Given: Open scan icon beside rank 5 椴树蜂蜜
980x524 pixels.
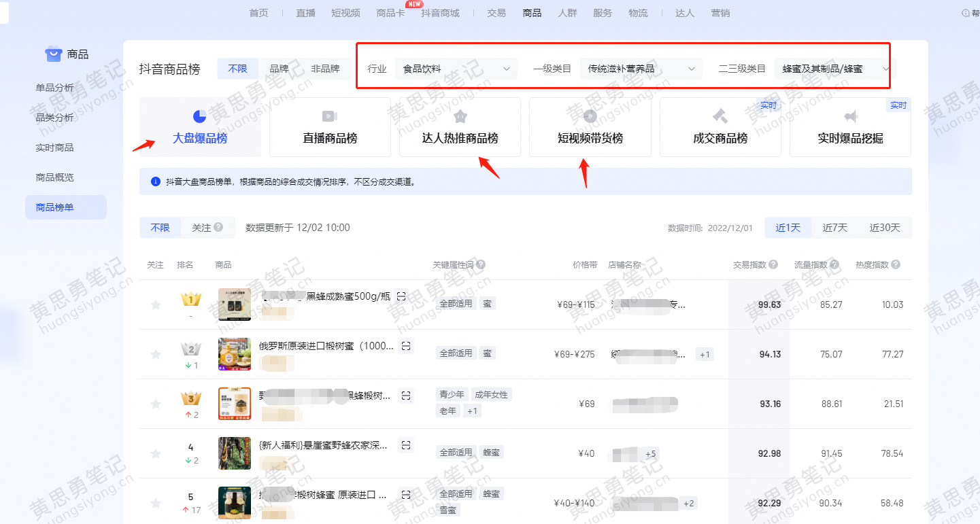Looking at the screenshot, I should point(405,495).
